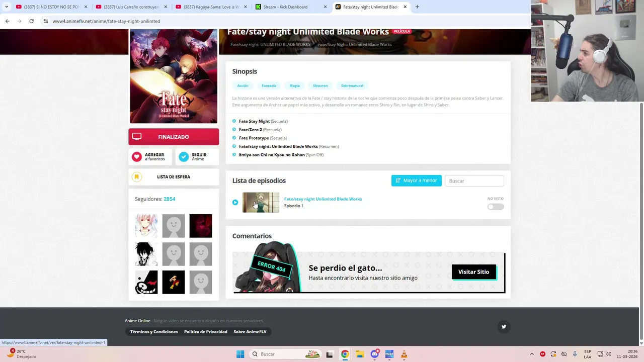
Task: Open Política de Privacidad footer link
Action: pyautogui.click(x=206, y=332)
